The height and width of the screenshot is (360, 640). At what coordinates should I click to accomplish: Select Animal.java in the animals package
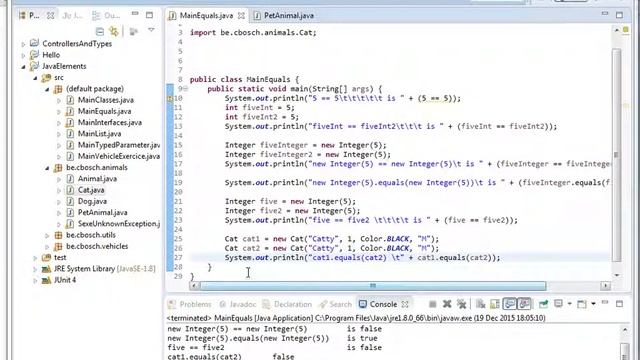coord(97,178)
